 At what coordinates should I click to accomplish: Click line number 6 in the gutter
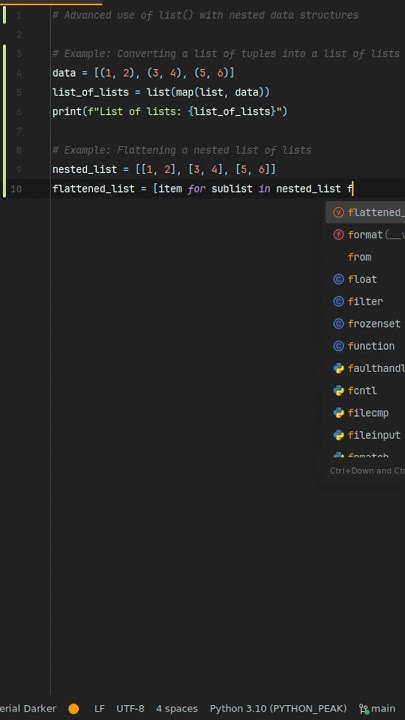click(x=19, y=112)
